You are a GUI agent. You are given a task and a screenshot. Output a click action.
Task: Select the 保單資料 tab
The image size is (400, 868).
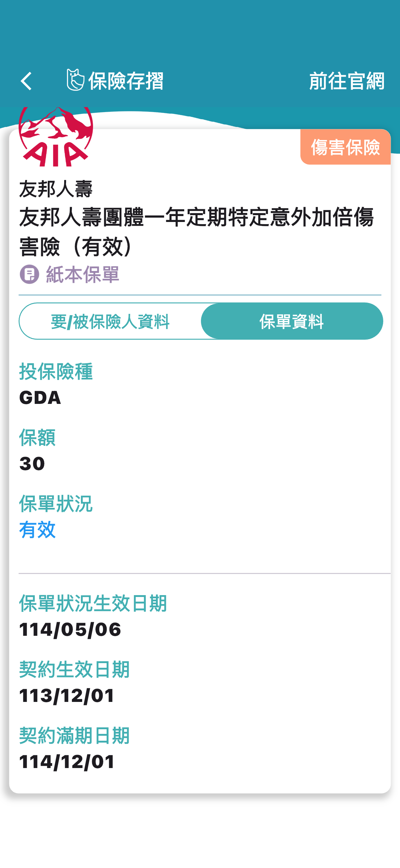[x=291, y=321]
